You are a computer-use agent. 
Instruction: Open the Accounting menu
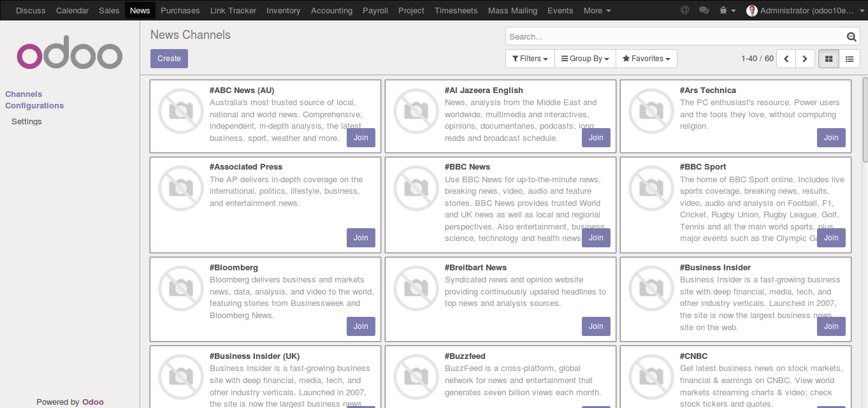coord(331,10)
